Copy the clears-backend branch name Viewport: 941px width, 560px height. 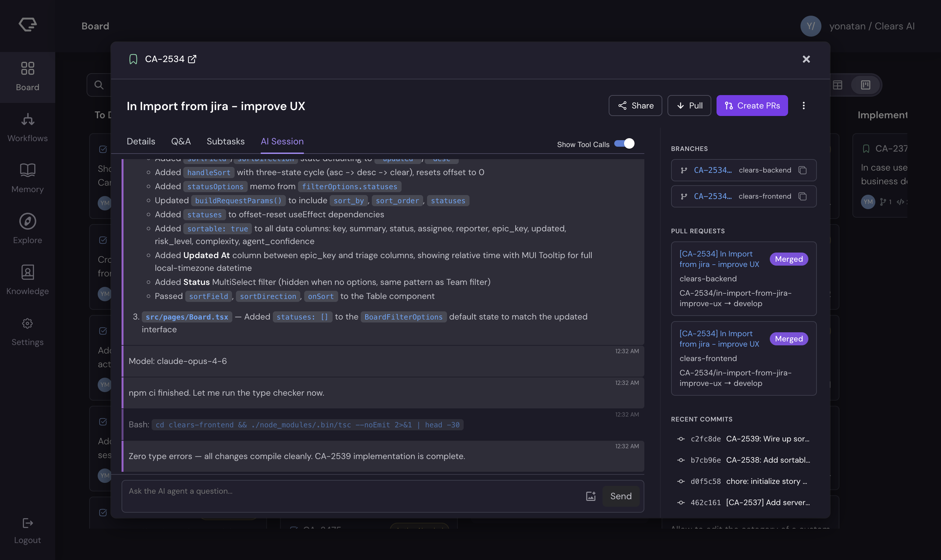(802, 170)
